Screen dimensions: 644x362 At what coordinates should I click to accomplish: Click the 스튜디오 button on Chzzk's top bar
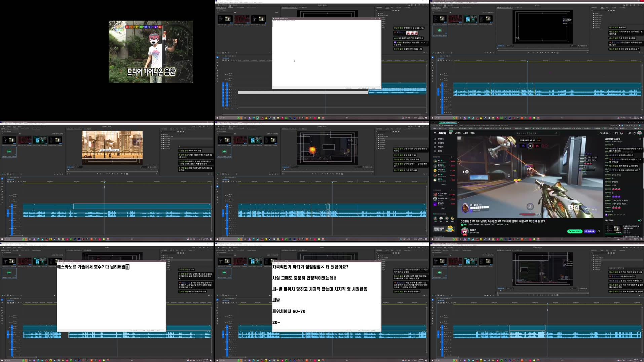pos(605,133)
